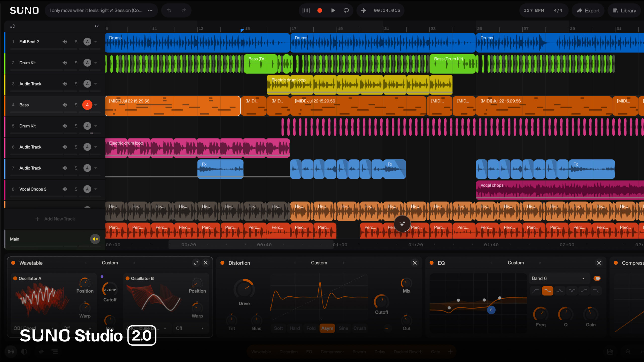Open Oscillator A wavetable OB Chord dropdown
Screen dimensions: 644x362
[34, 328]
